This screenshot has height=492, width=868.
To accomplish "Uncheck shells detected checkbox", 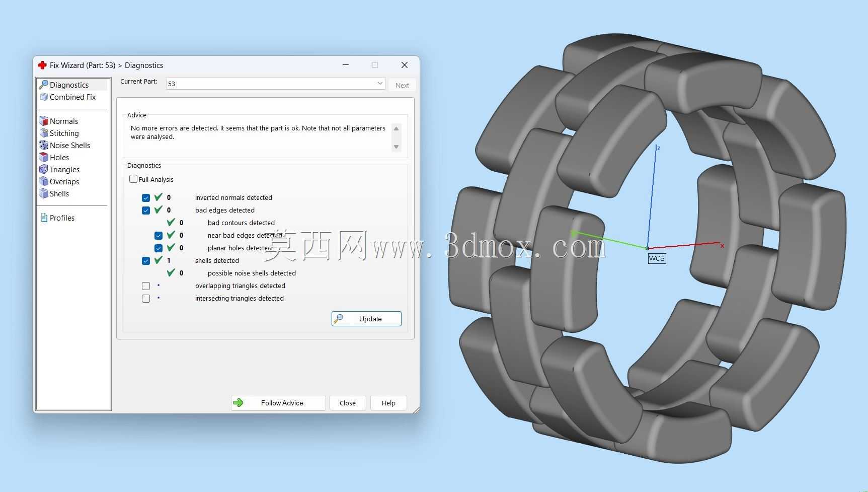I will click(146, 260).
